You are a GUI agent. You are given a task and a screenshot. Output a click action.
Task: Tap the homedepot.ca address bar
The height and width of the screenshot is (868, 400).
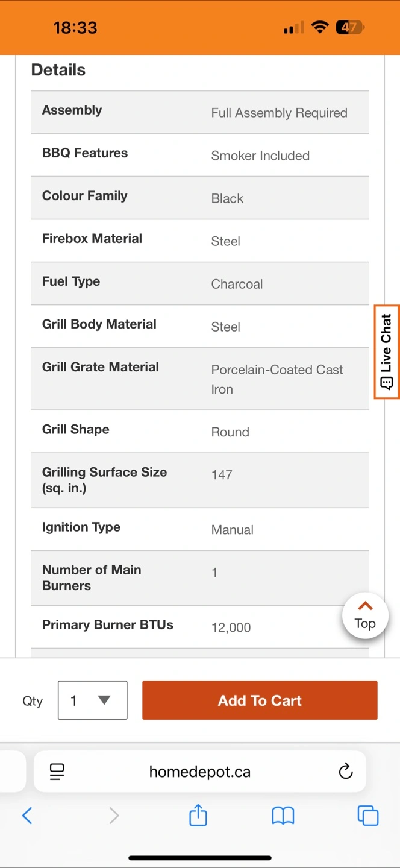(x=200, y=772)
